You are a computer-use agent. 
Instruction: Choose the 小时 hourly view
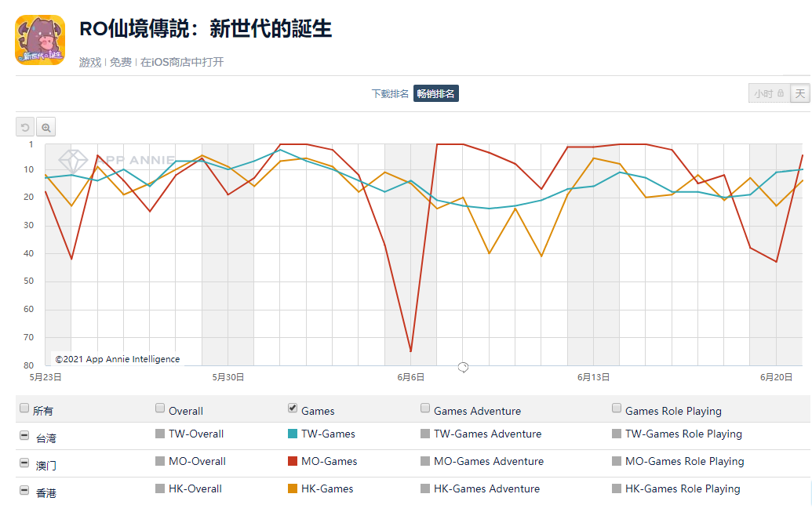tap(769, 94)
